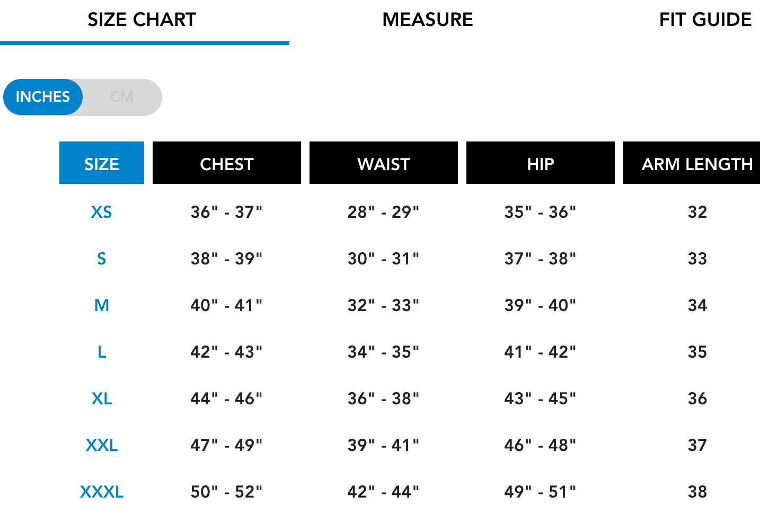Select the INCHES unit option
Screen dimensions: 760x532
[x=43, y=97]
